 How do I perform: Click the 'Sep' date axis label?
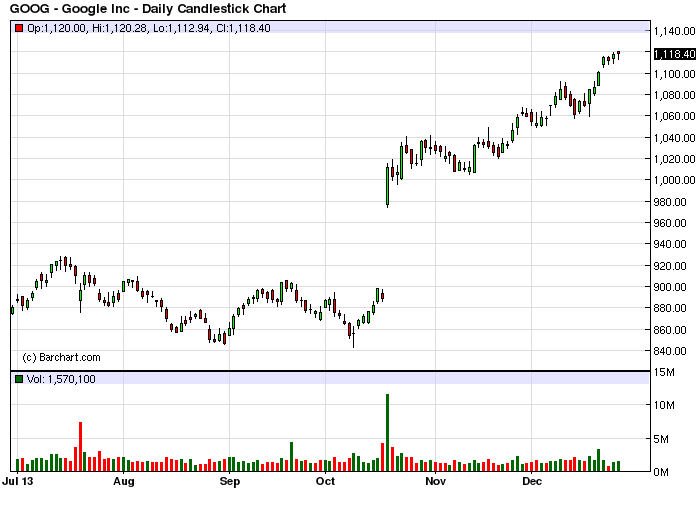(x=229, y=482)
